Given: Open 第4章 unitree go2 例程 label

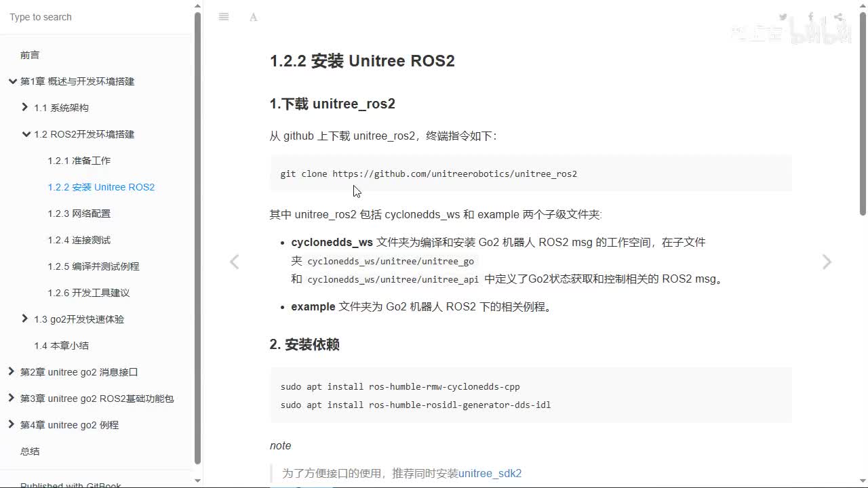Looking at the screenshot, I should click(x=70, y=425).
